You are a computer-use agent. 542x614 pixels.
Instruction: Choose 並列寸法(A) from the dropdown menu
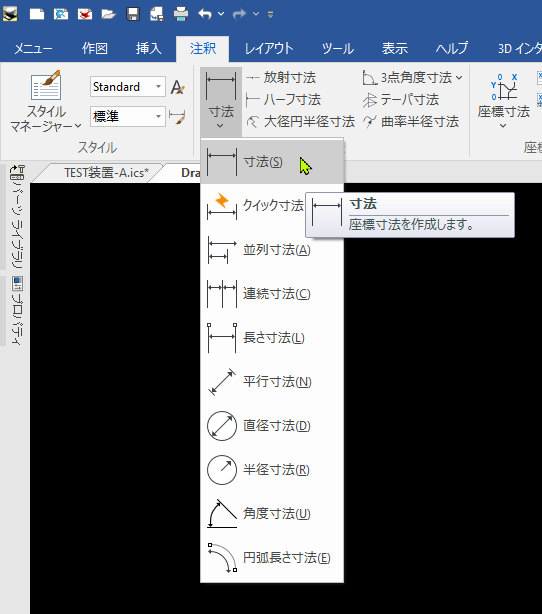click(272, 249)
